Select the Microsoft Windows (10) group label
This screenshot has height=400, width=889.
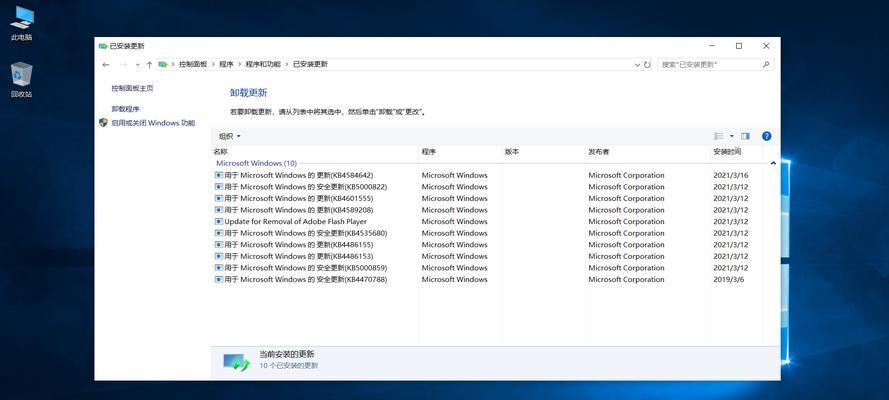tap(256, 163)
